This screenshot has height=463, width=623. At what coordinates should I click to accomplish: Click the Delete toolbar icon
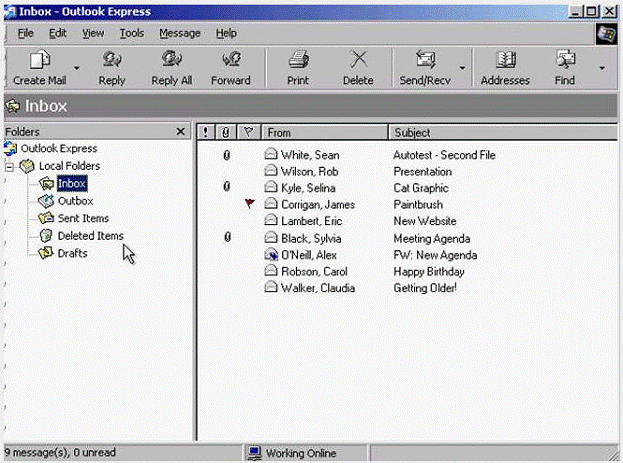[x=357, y=66]
